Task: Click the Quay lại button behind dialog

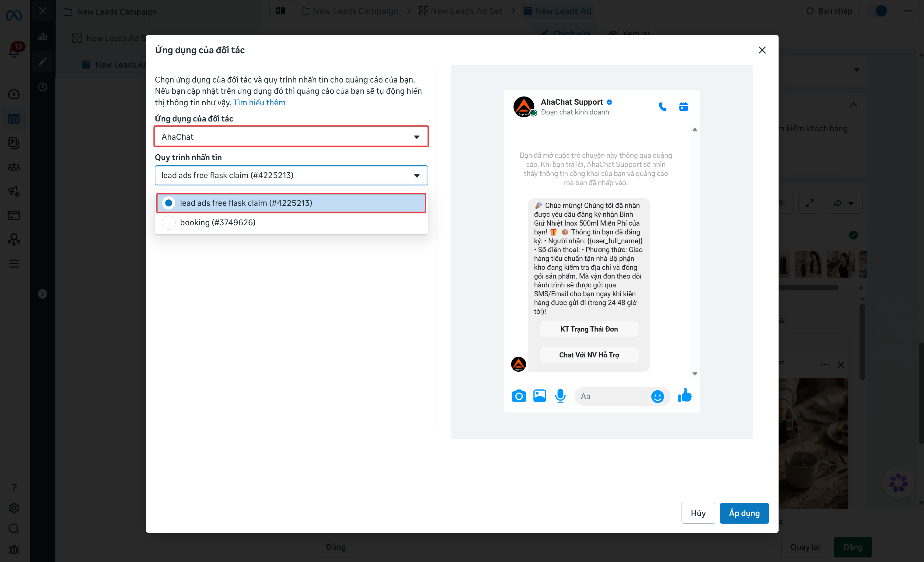Action: click(805, 547)
